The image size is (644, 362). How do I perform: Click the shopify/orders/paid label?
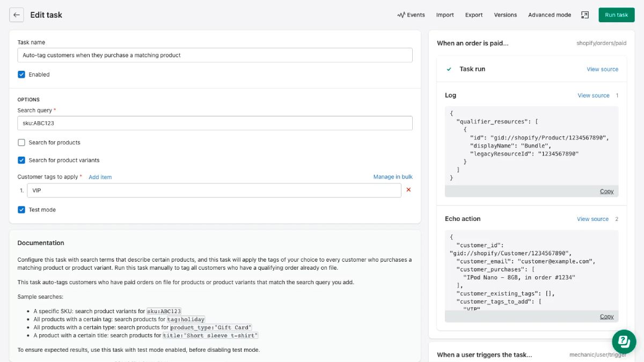pos(601,43)
